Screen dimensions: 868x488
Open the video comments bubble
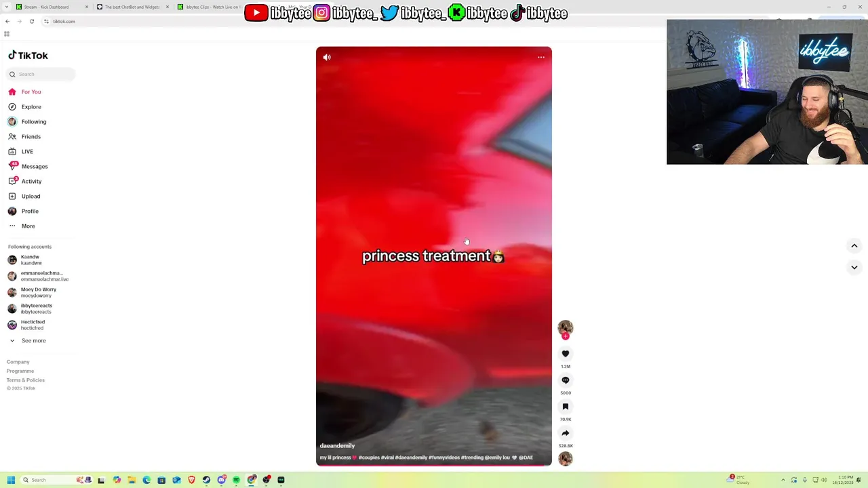coord(566,380)
